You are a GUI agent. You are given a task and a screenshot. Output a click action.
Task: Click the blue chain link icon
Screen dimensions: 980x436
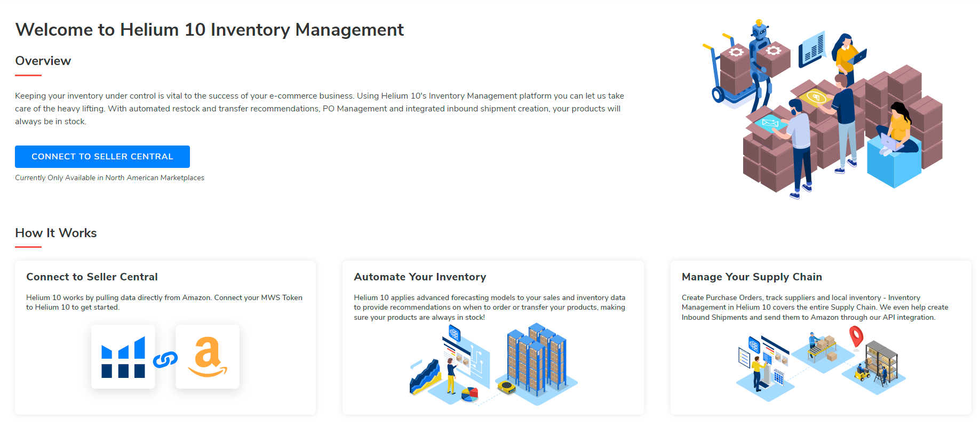(165, 360)
